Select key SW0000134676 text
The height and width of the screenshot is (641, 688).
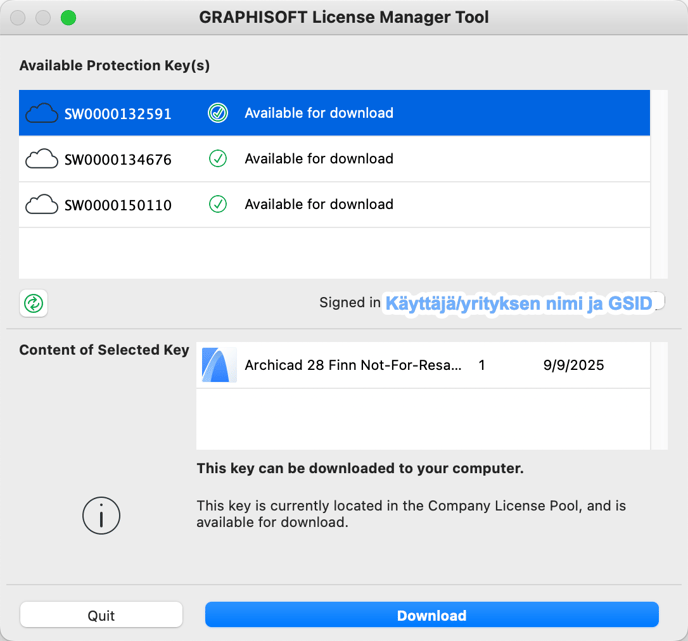[118, 159]
